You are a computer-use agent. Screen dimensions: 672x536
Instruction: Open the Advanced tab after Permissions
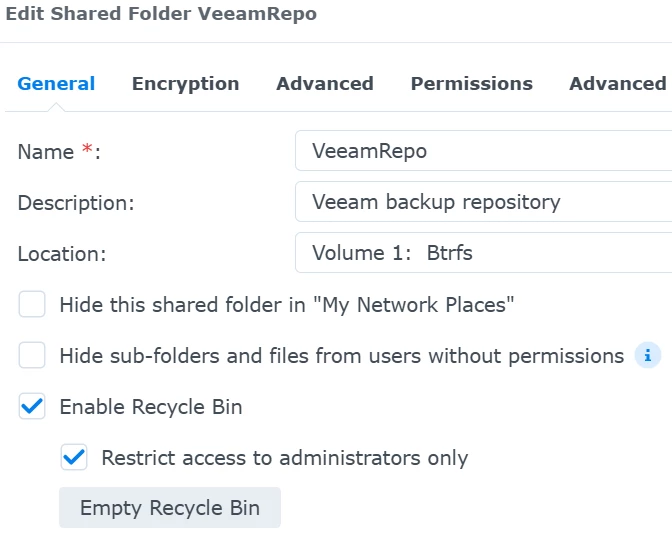pyautogui.click(x=618, y=84)
